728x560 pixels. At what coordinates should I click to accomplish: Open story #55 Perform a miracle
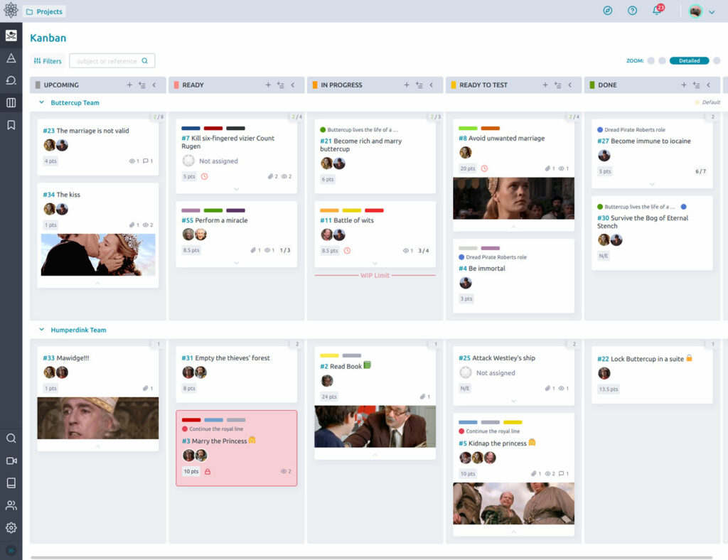(x=215, y=220)
